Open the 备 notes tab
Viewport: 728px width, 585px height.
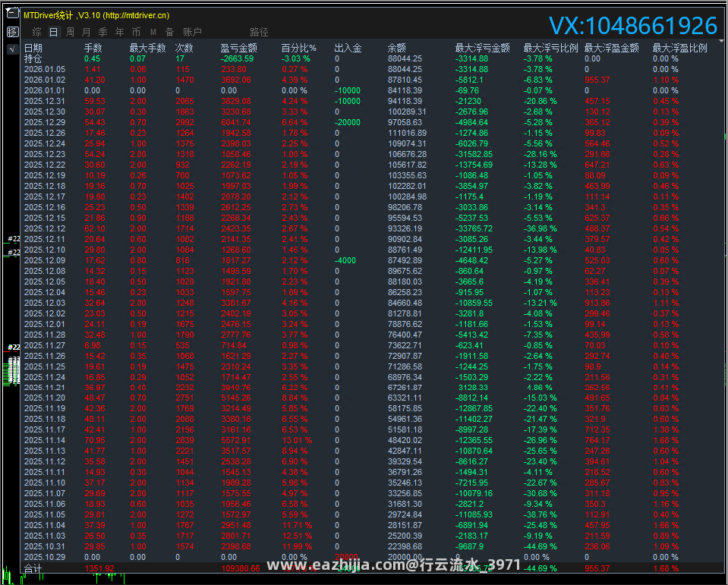tap(169, 32)
